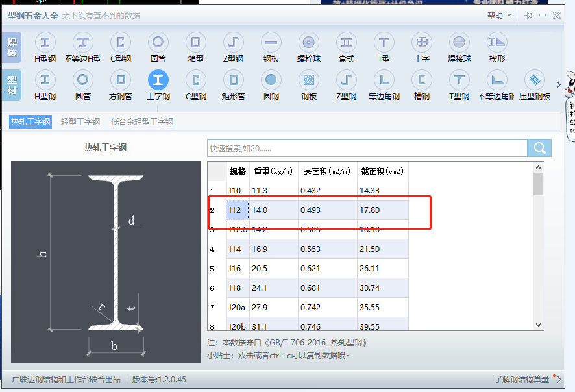Choose the 方钢管 icon
The height and width of the screenshot is (392, 575).
pos(121,80)
